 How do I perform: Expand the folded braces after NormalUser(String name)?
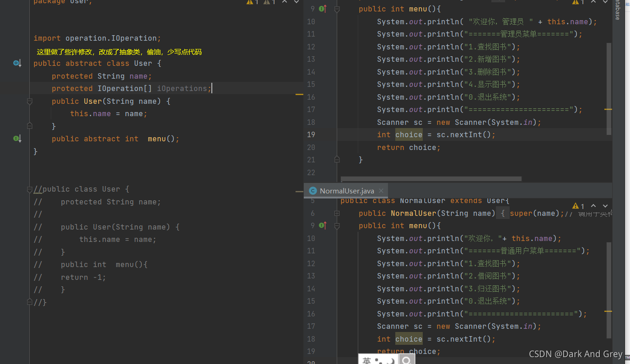coord(502,213)
